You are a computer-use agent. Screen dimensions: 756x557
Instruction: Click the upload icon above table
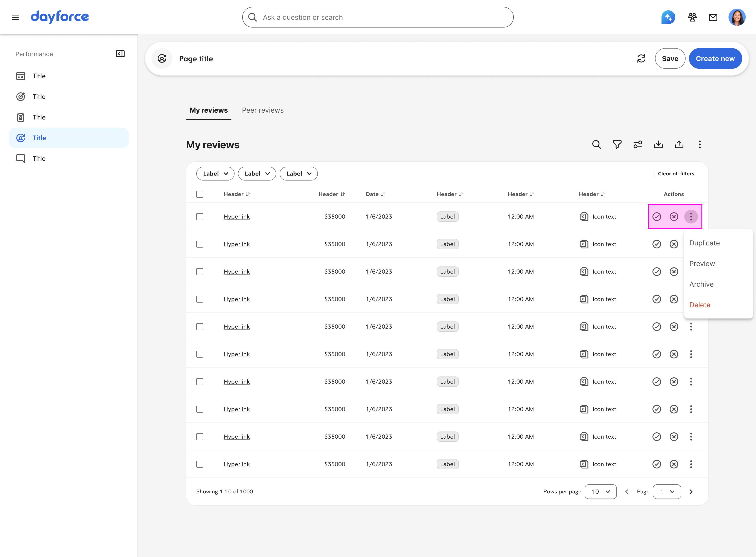[x=679, y=145]
